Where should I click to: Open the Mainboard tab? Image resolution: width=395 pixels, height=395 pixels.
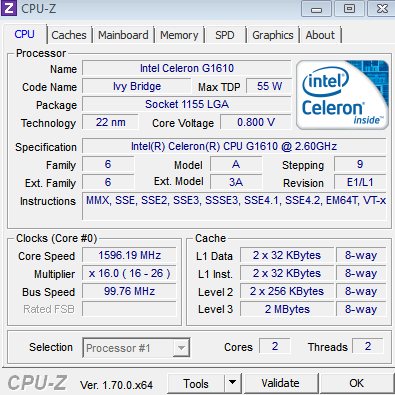123,35
